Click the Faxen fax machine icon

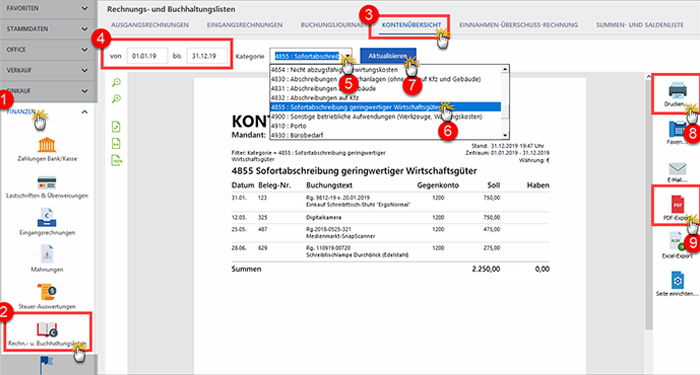point(677,129)
